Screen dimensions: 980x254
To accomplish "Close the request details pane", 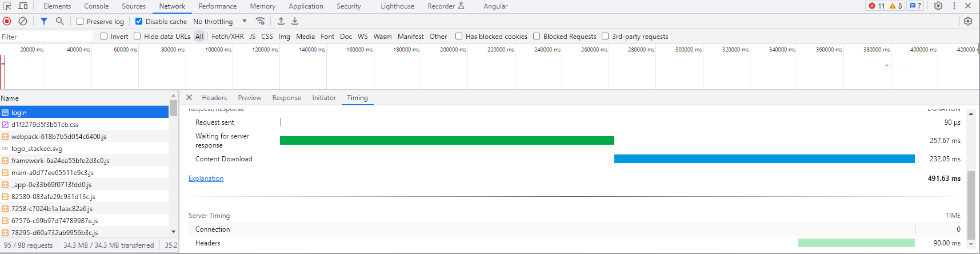I will click(x=189, y=97).
